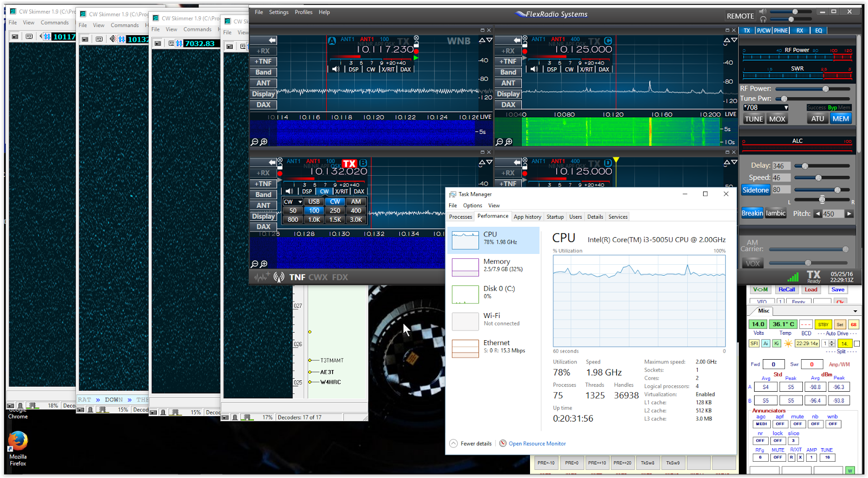This screenshot has width=868, height=478.
Task: Adjust the RF Power slider
Action: point(813,89)
